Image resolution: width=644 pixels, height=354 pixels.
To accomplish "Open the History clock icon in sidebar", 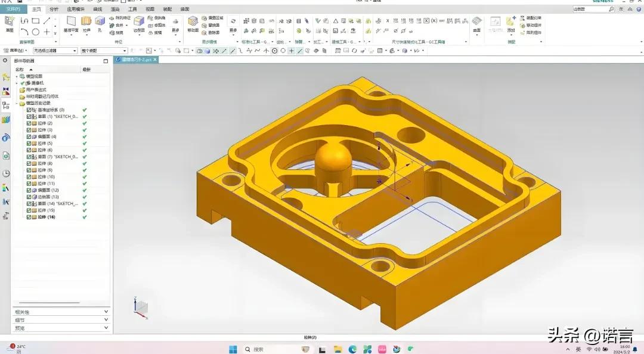I will click(6, 173).
